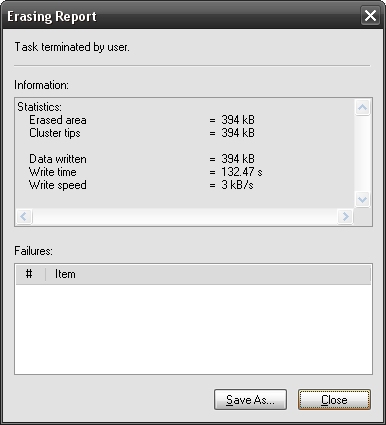Click the scroll down arrow in Information box
386x425 pixels.
(362, 199)
